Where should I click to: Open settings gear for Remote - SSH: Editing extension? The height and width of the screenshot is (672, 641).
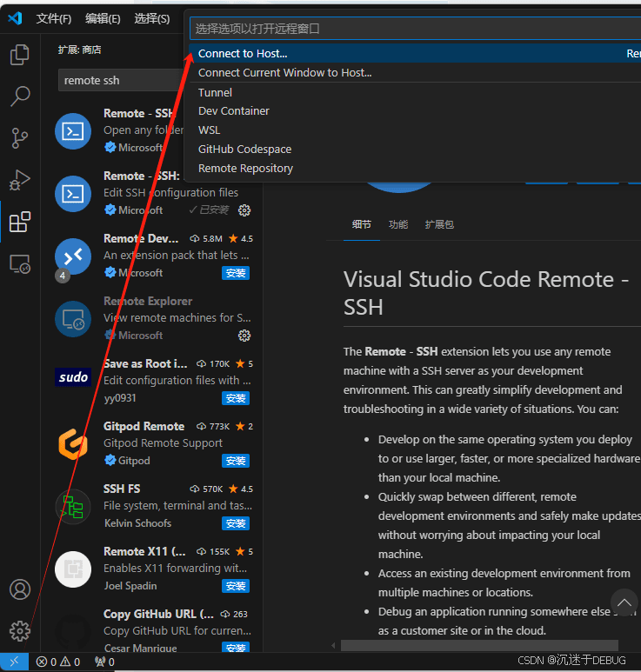point(244,210)
